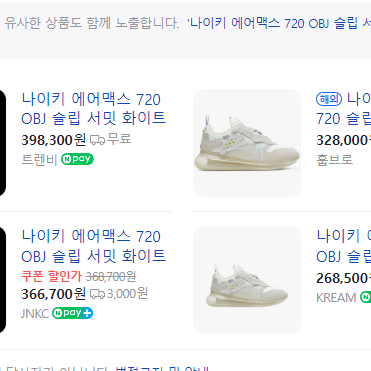371x371 pixels.
Task: Click the Npay plus badge next to JNKC
Action: 72,313
